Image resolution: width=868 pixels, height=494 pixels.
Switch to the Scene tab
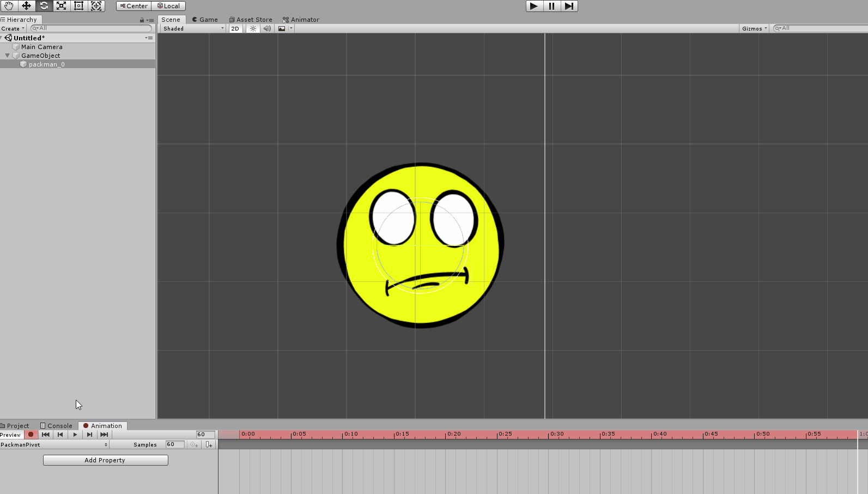click(x=171, y=20)
